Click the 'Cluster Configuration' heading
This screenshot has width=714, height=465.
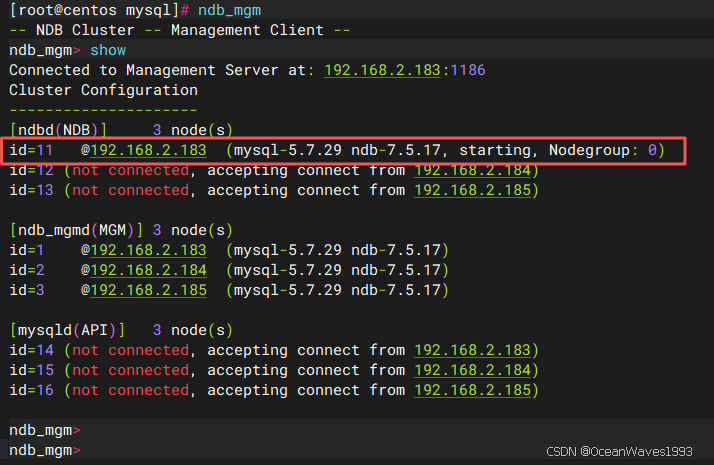(103, 90)
